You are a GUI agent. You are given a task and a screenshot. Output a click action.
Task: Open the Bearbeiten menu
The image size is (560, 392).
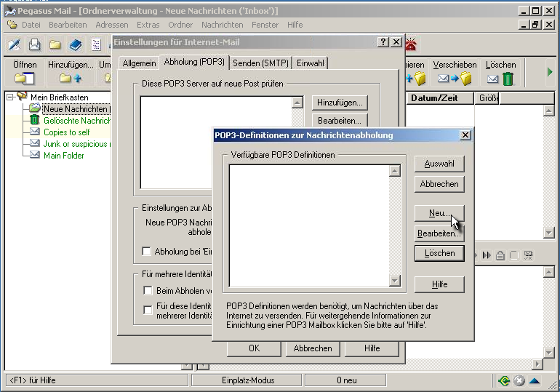click(x=68, y=25)
